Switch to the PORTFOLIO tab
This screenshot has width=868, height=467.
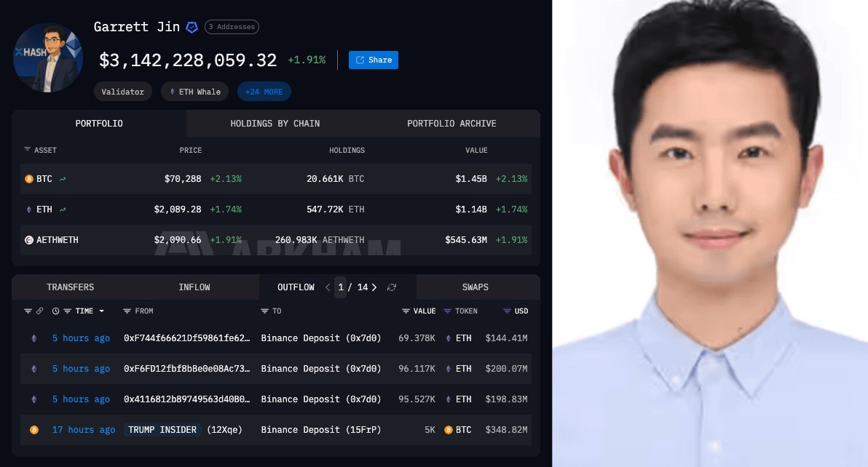coord(99,123)
